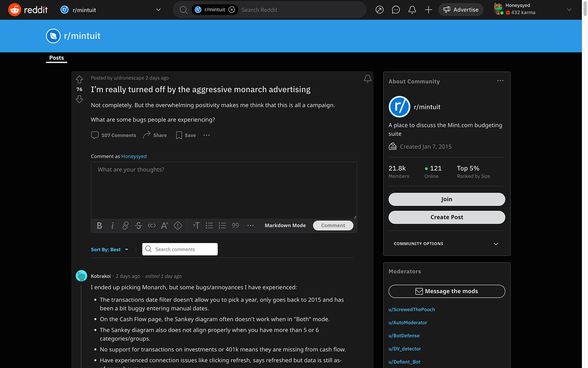Screen dimensions: 588x368
Task: Open moderator u/ScrewedThePooch profile
Action: tap(412, 310)
